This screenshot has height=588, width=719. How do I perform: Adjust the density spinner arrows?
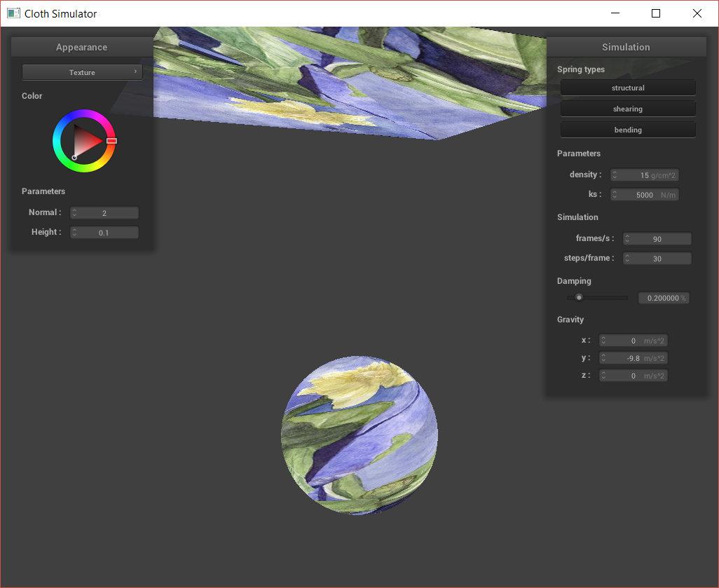tap(615, 175)
